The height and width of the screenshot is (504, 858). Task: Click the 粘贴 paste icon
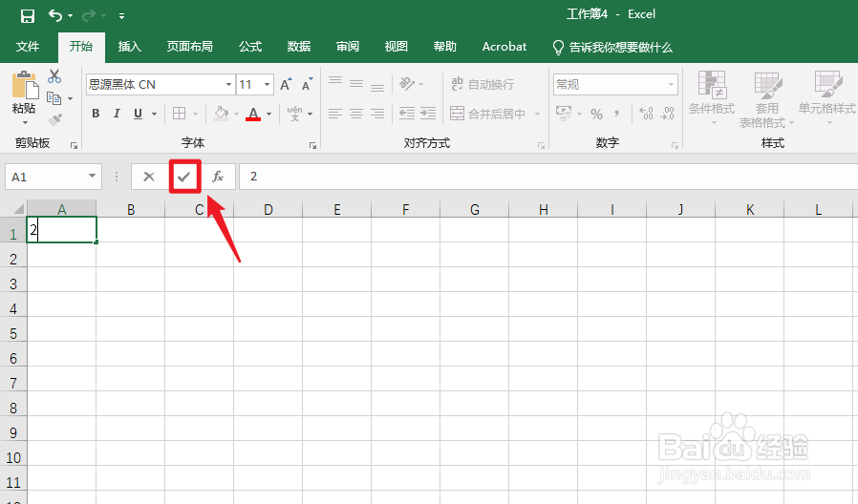[25, 86]
